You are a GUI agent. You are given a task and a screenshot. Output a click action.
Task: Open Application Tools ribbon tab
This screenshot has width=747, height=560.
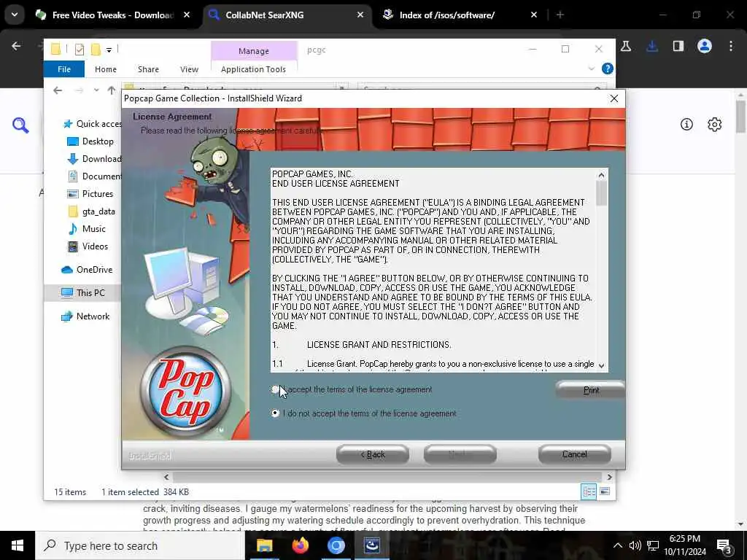coord(253,69)
